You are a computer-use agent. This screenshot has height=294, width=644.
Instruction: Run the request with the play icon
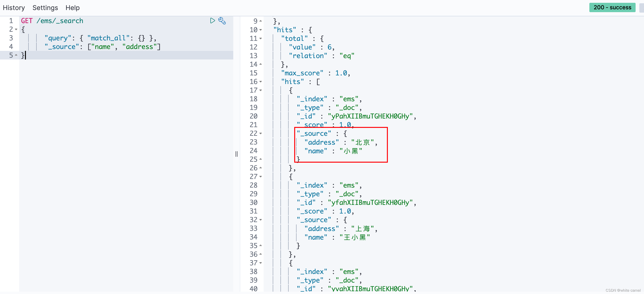pyautogui.click(x=212, y=21)
